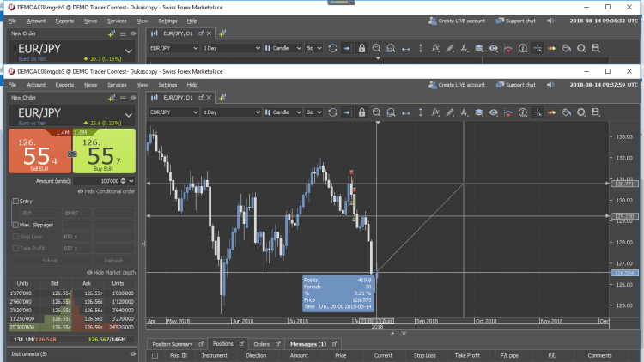This screenshot has height=362, width=644.
Task: Adjust the Amount units stepper arrows
Action: click(x=123, y=181)
